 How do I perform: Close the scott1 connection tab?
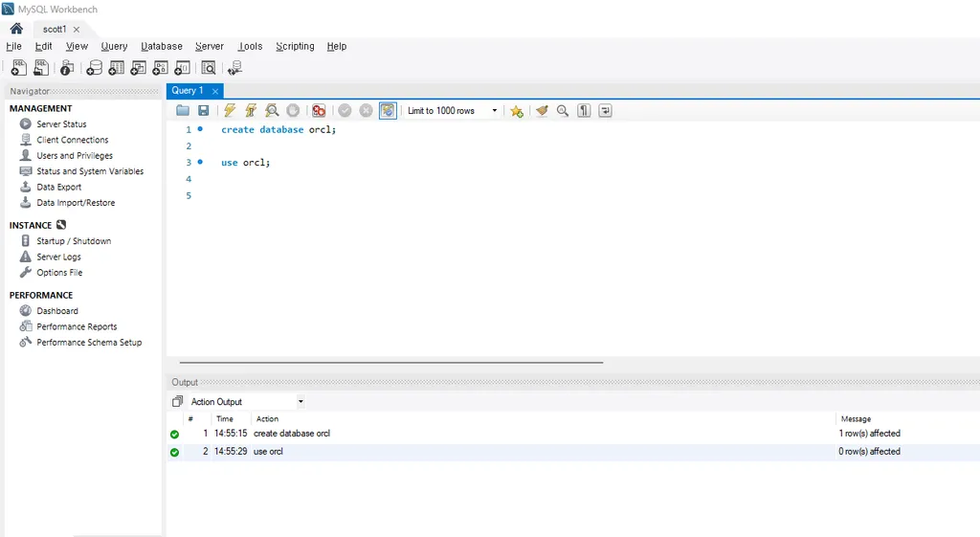pos(77,30)
